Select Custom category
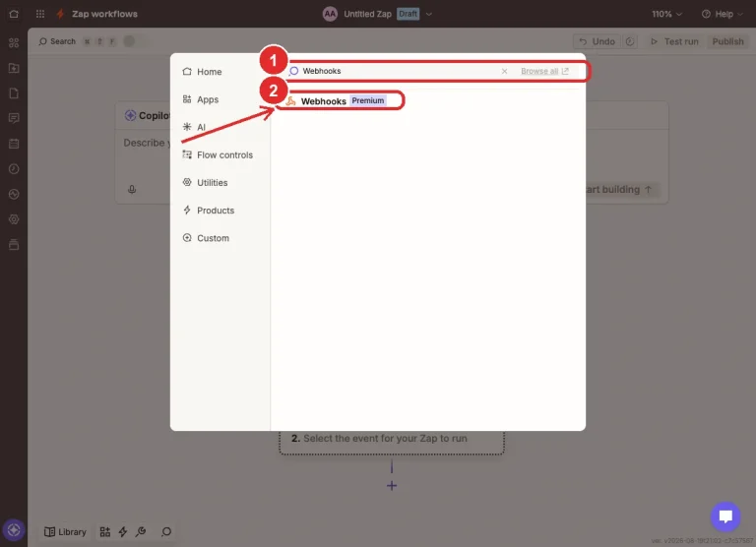756x547 pixels. [206, 238]
